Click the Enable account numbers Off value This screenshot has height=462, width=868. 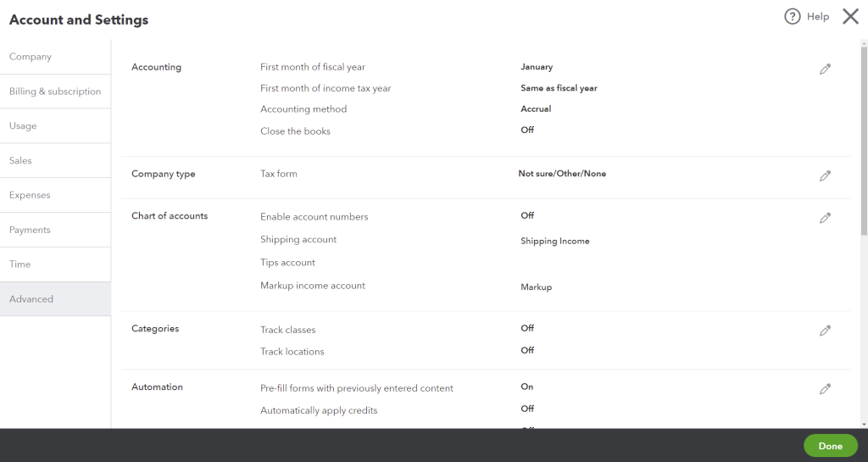point(527,216)
